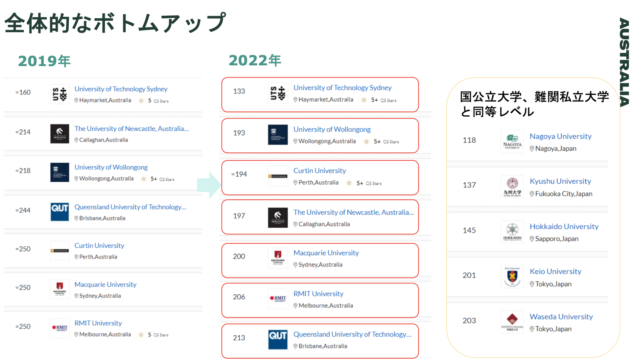Toggle the star rating beside UTS 5+ QS Stars
The height and width of the screenshot is (364, 631).
[364, 100]
